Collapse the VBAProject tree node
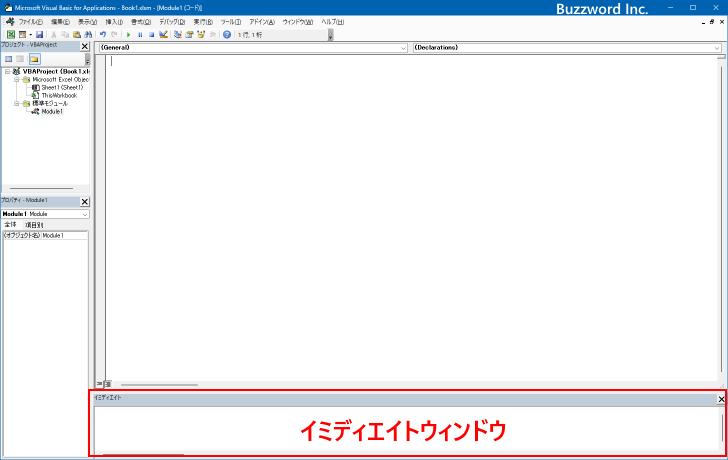 tap(7, 71)
